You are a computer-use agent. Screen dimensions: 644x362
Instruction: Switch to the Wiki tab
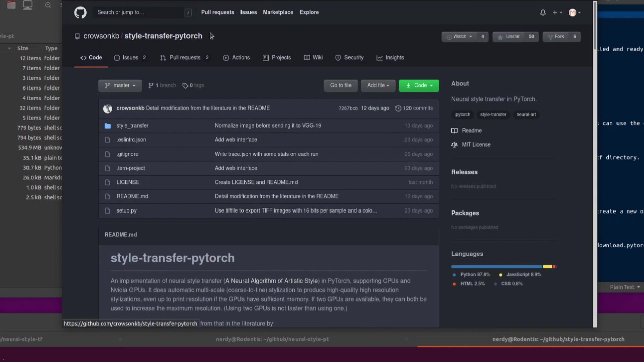(313, 58)
